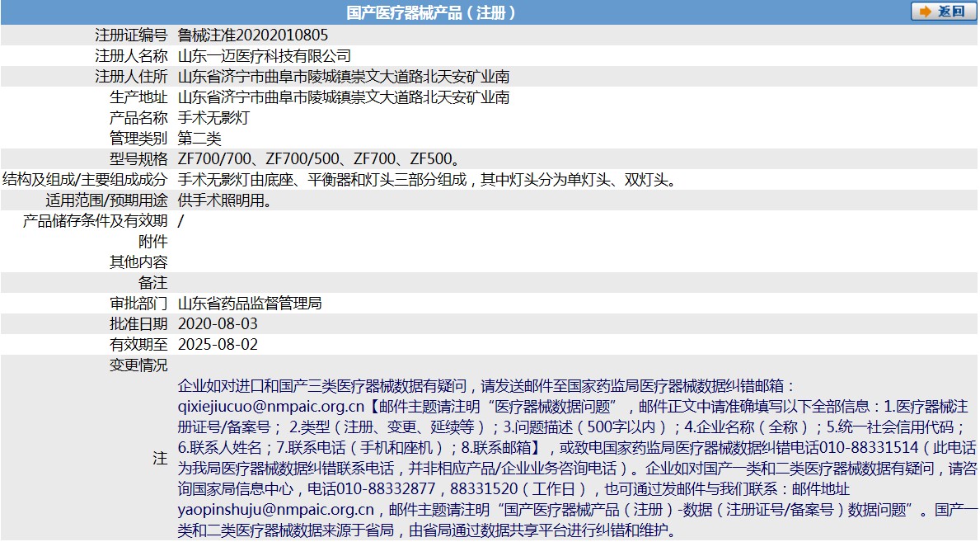Select registration number 鲁械注准20202010805
The image size is (980, 542).
252,35
